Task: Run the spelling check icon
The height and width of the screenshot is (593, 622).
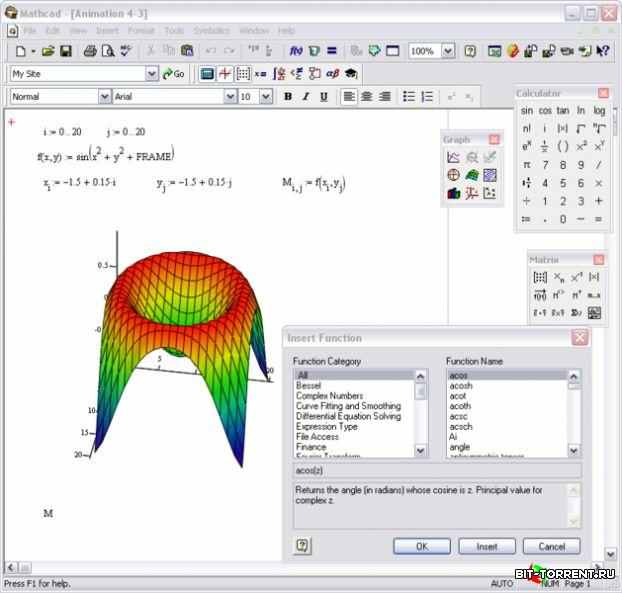Action: [126, 51]
